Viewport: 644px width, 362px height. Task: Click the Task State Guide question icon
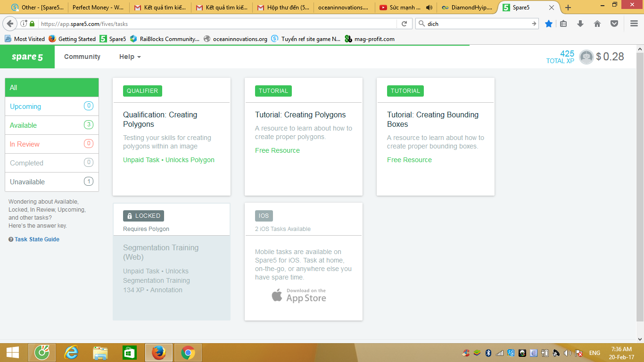pyautogui.click(x=11, y=239)
